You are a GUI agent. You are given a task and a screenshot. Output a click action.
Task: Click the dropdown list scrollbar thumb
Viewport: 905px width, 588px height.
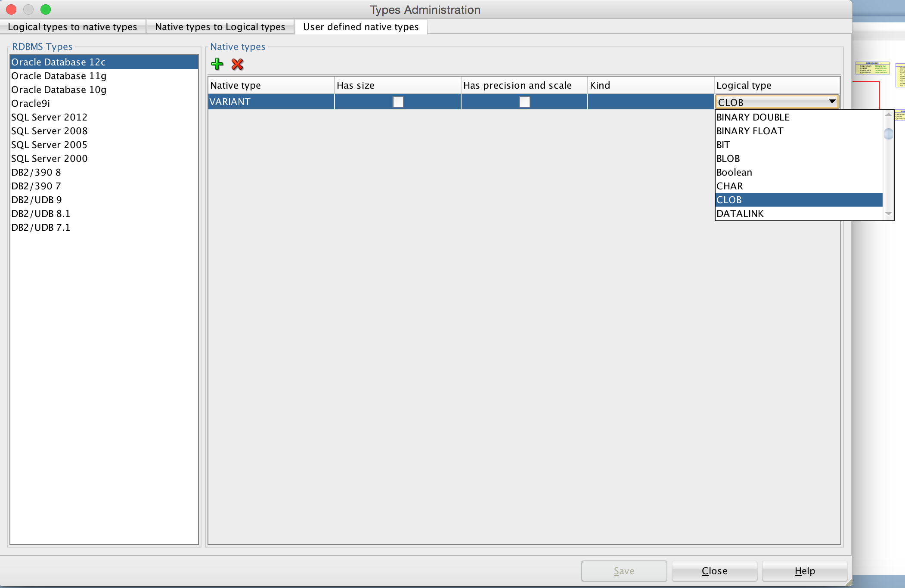pos(888,134)
